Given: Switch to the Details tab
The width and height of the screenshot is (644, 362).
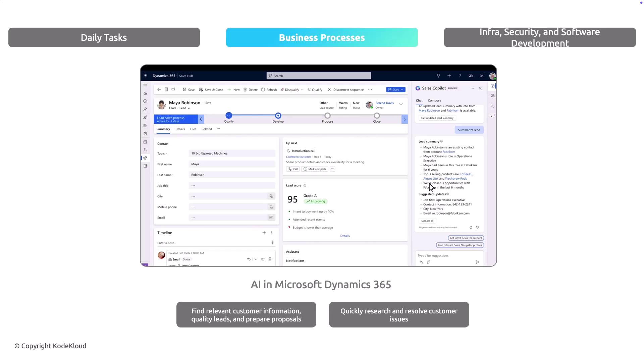Looking at the screenshot, I should (180, 129).
